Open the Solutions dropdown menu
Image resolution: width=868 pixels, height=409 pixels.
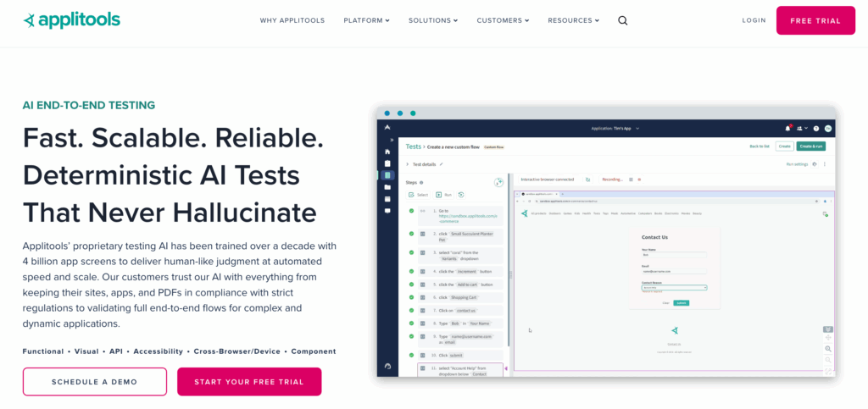tap(433, 21)
